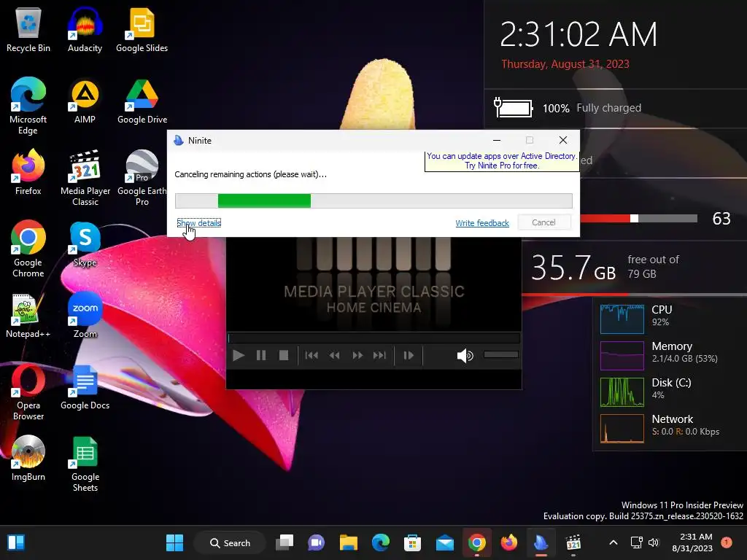Select the AIMP desktop shortcut
The image size is (747, 560).
coord(85,101)
